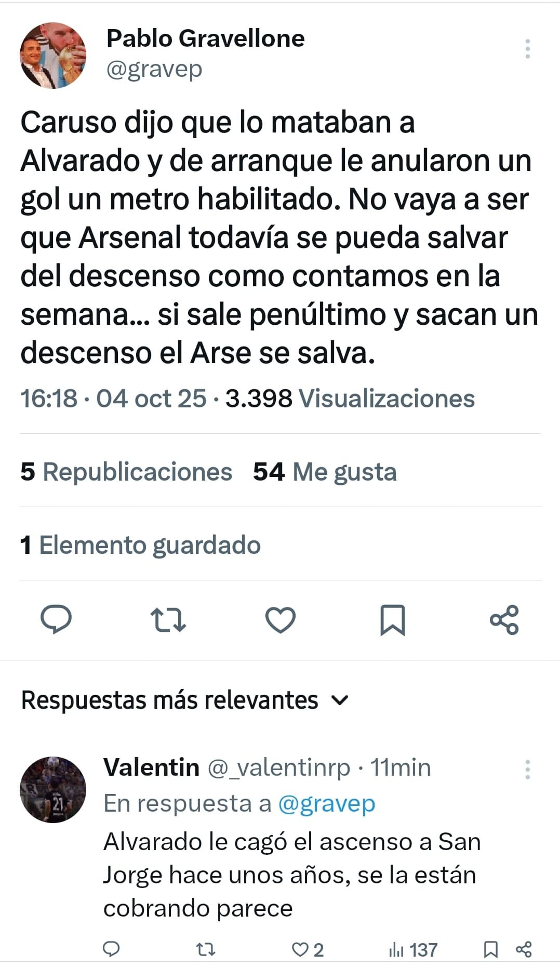560x980 pixels.
Task: Like the main tweet
Action: click(281, 620)
